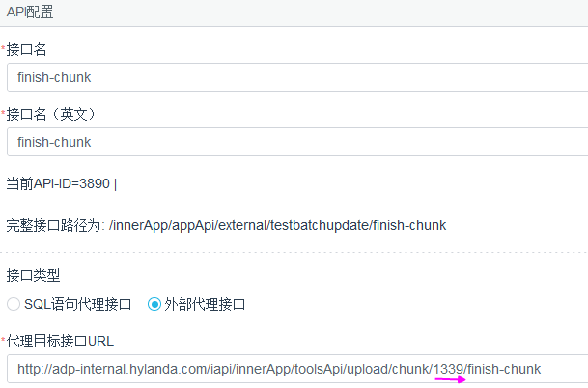Click the 接口名 input field
This screenshot has width=588, height=388.
(x=290, y=77)
